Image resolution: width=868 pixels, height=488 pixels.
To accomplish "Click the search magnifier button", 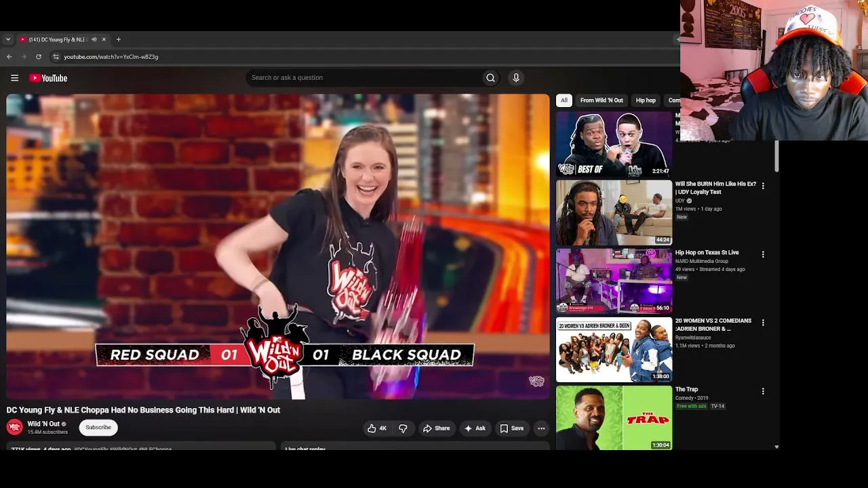I will click(x=490, y=78).
